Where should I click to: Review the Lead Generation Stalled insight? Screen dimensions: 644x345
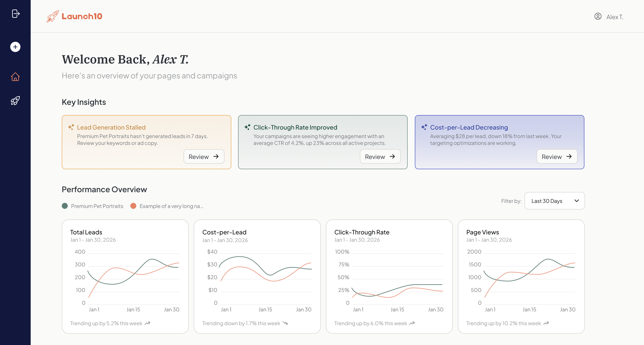pyautogui.click(x=204, y=156)
